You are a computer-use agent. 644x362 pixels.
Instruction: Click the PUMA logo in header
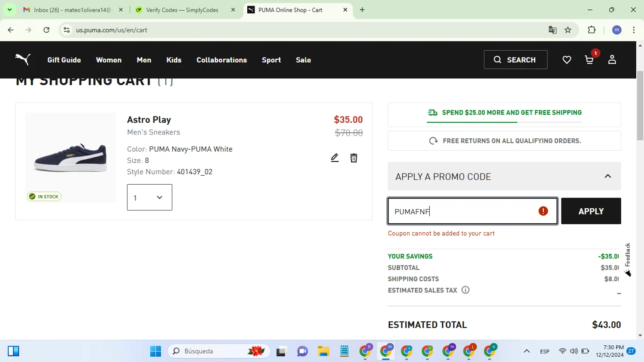(x=23, y=59)
